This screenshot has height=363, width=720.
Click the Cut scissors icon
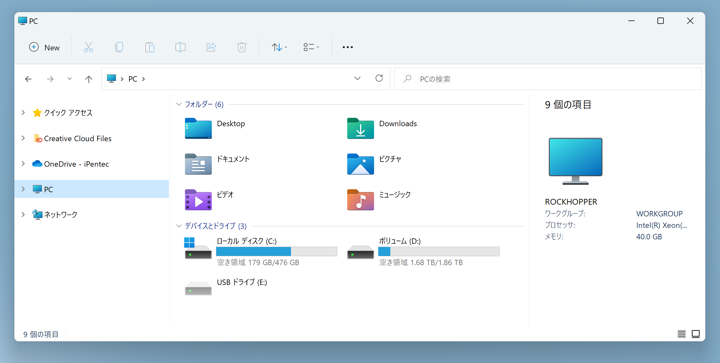88,47
